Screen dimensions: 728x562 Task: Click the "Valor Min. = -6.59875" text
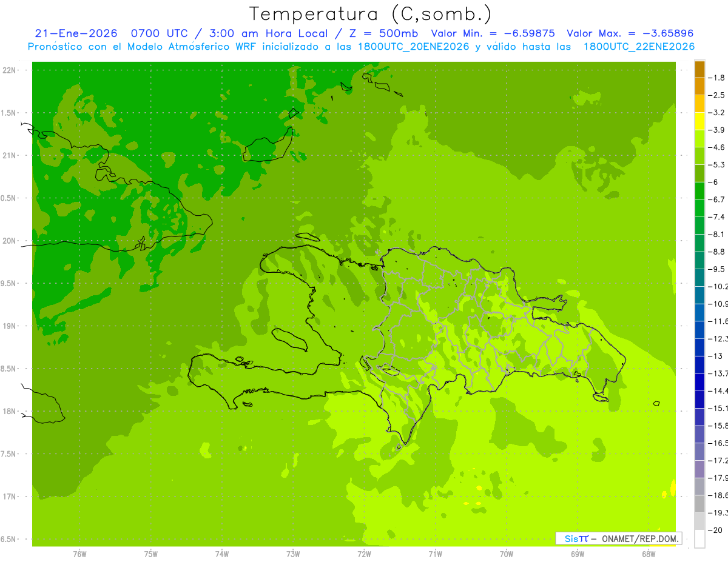coord(493,33)
